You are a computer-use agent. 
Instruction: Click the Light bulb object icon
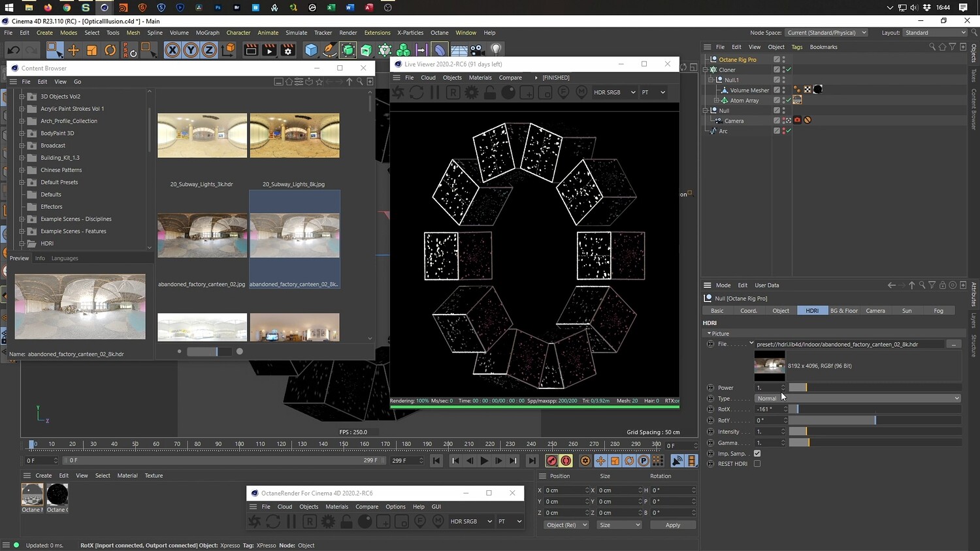pos(496,50)
